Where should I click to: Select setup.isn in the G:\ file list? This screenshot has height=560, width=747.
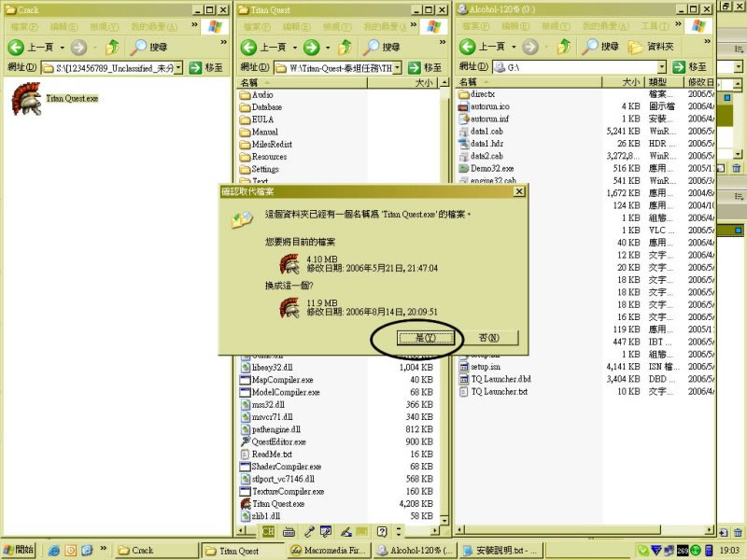[x=479, y=367]
